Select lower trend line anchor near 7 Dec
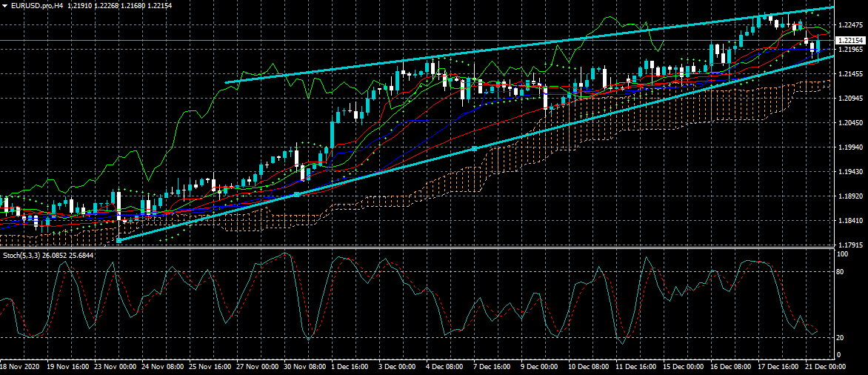The image size is (868, 375). [x=475, y=148]
